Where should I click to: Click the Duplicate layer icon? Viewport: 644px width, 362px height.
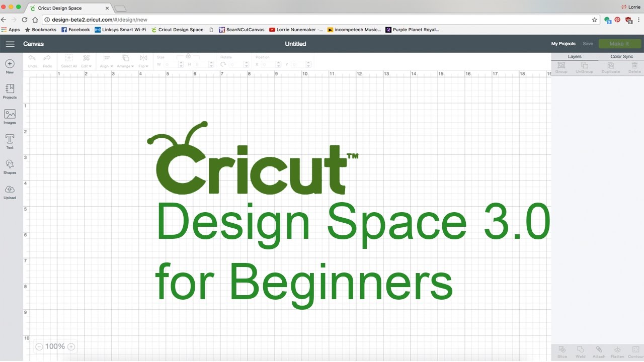611,68
